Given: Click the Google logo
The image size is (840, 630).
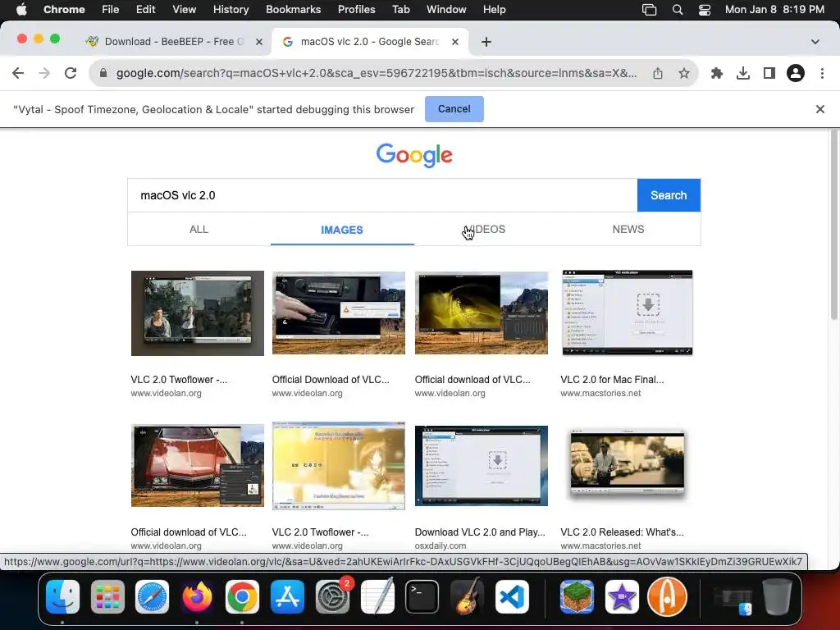Looking at the screenshot, I should (x=414, y=155).
